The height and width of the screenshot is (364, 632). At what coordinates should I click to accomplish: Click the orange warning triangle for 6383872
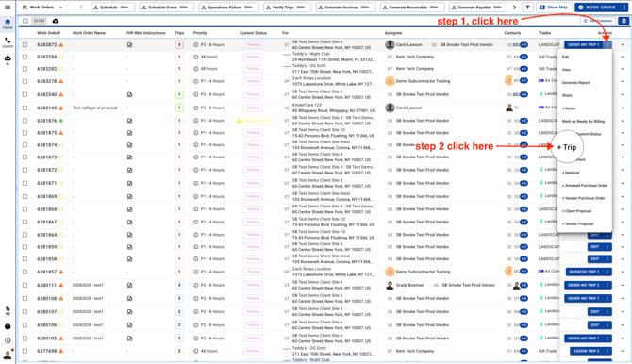(61, 44)
